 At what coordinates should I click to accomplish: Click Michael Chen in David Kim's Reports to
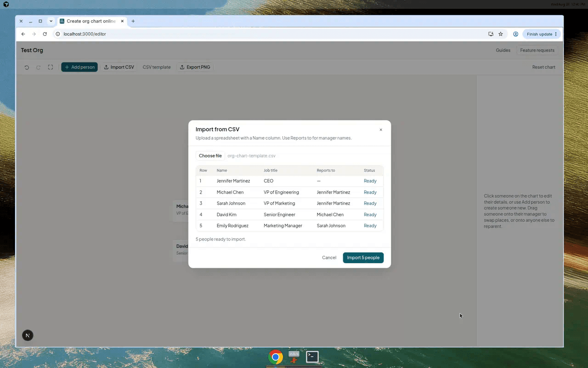[330, 215]
